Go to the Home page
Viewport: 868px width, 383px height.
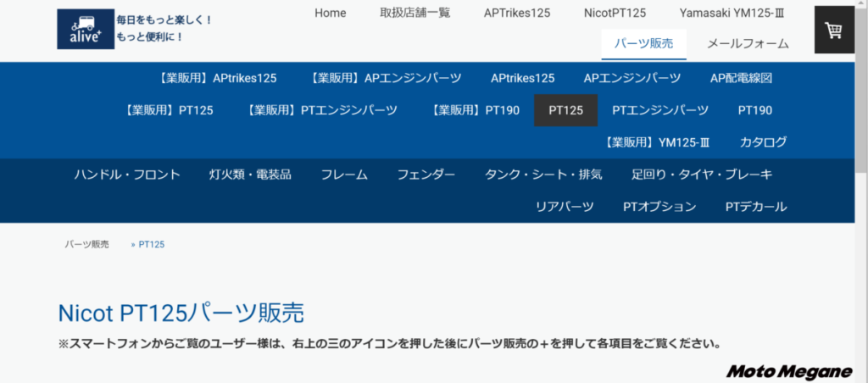pos(330,13)
